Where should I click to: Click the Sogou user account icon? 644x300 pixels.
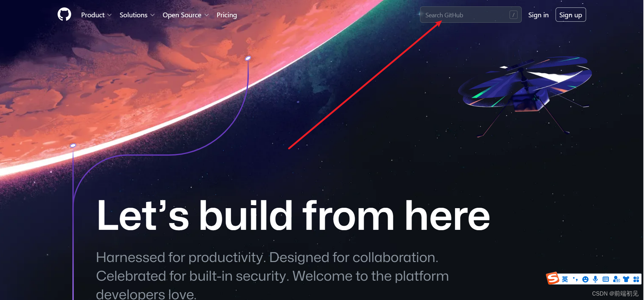(x=616, y=279)
